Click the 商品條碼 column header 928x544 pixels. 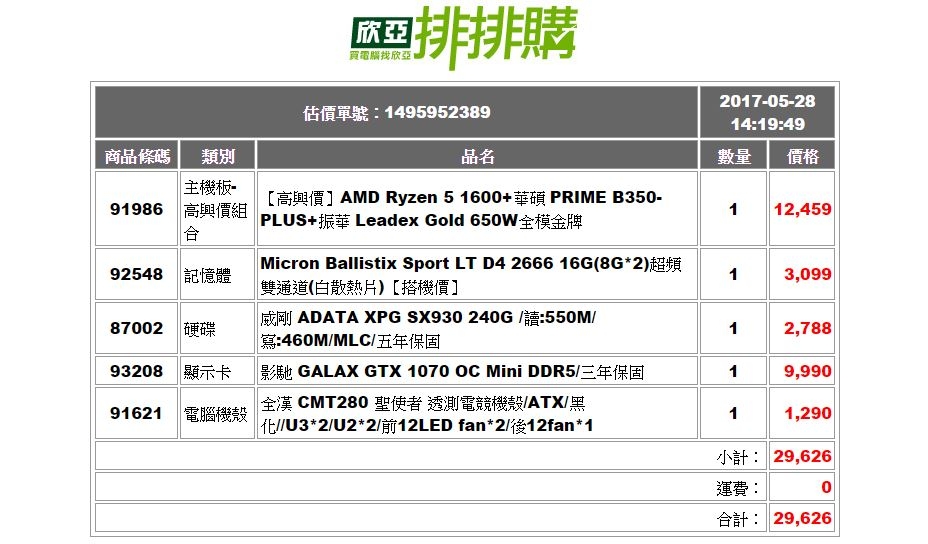(137, 156)
